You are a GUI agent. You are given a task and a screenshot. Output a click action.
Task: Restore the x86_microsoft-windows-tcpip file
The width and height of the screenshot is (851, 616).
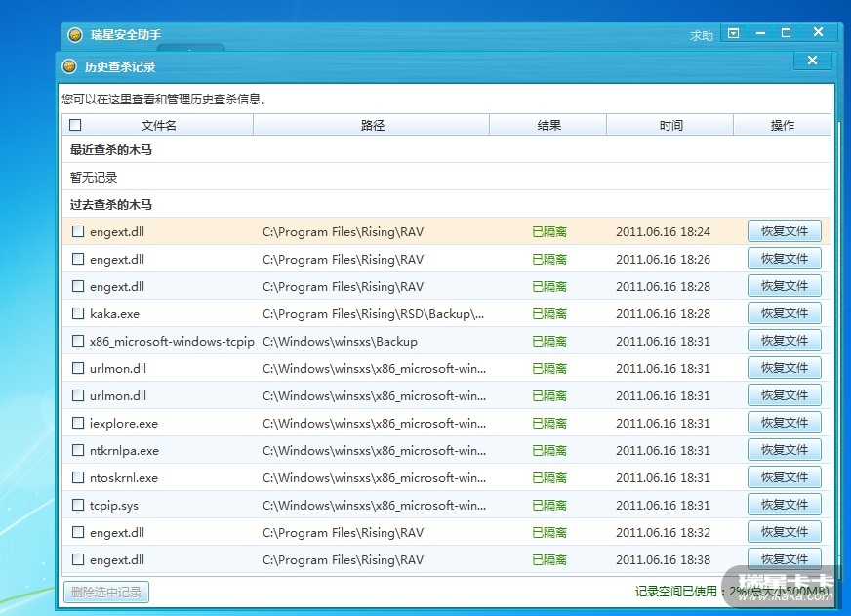coord(784,341)
